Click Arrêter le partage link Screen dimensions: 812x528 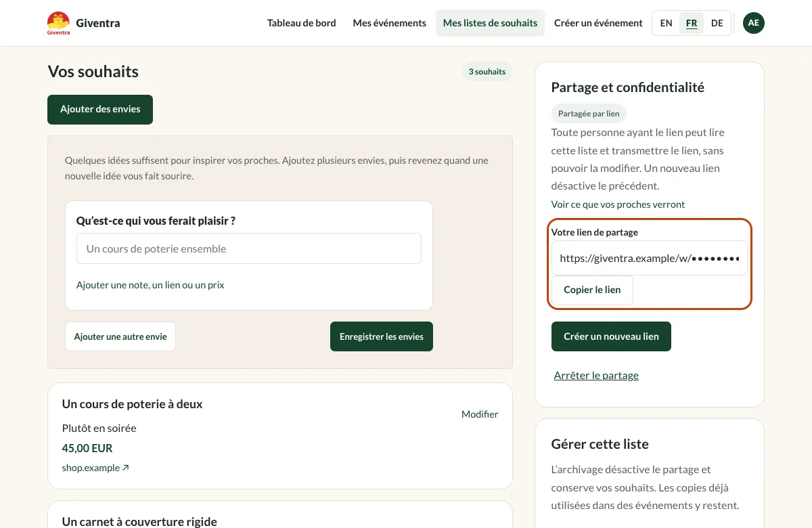(596, 375)
